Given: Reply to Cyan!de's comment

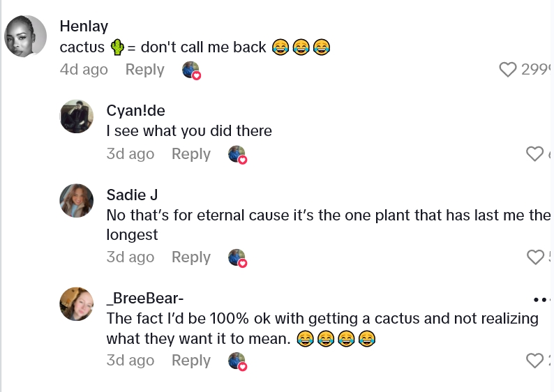Looking at the screenshot, I should (191, 154).
